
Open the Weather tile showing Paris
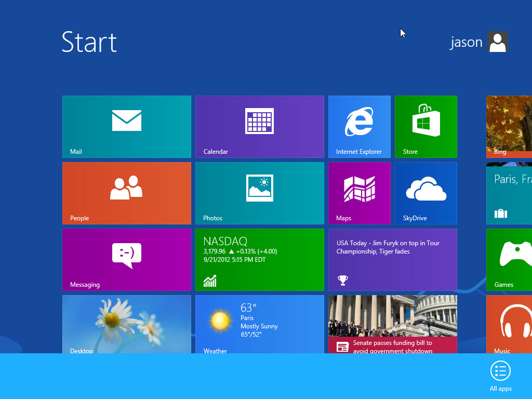260,324
